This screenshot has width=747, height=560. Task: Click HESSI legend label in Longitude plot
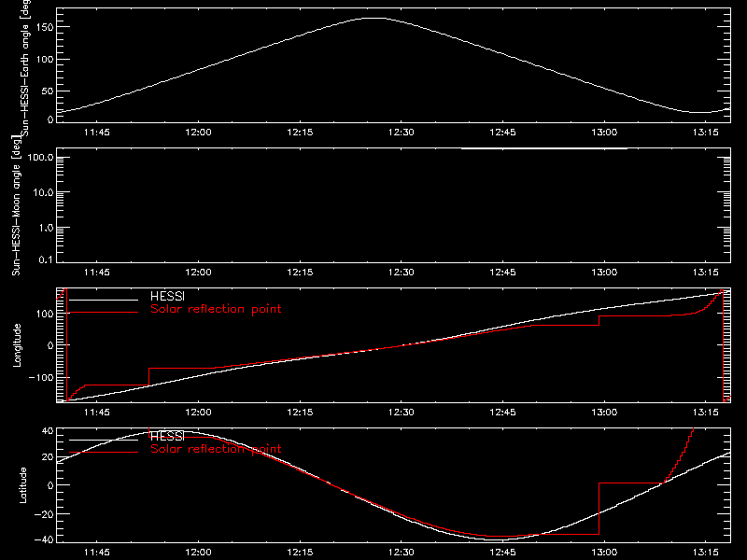167,296
